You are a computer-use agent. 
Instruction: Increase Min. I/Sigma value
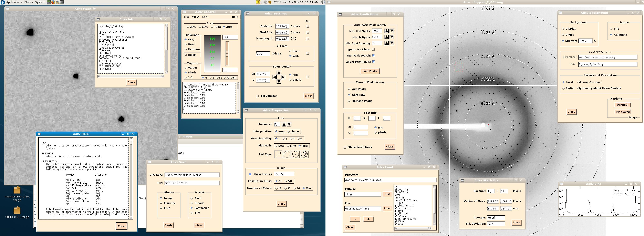click(386, 37)
